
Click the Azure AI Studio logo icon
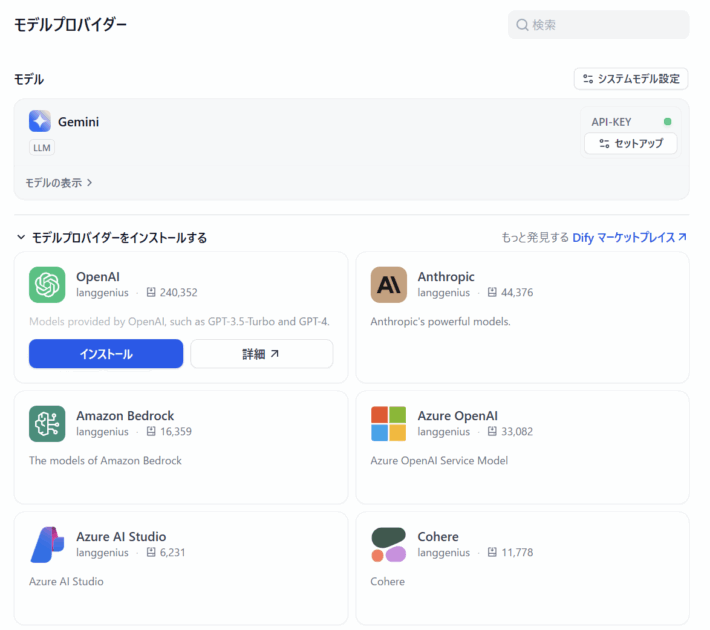[47, 545]
